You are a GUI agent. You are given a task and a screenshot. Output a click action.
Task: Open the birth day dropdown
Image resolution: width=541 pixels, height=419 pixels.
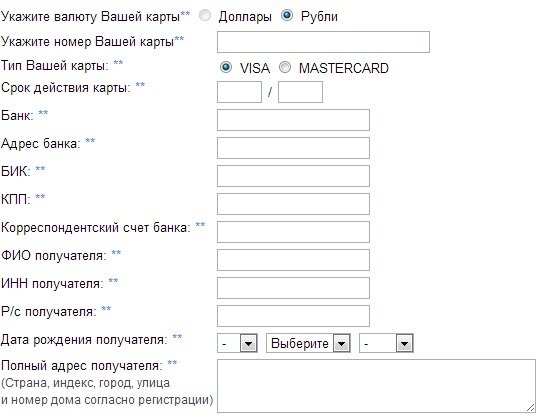237,343
